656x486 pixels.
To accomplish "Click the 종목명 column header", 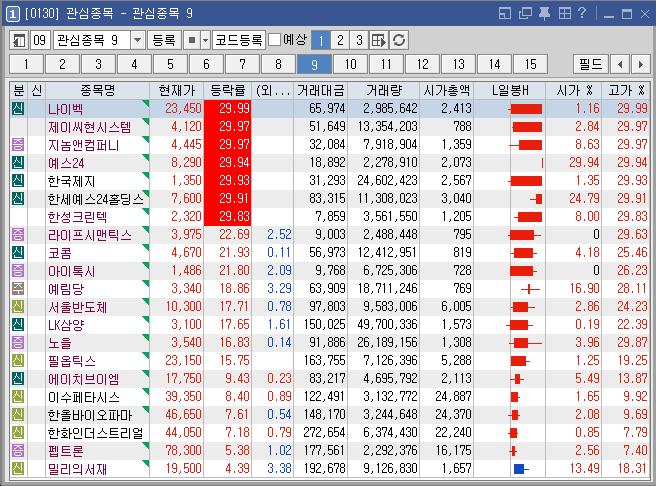I will tap(97, 90).
